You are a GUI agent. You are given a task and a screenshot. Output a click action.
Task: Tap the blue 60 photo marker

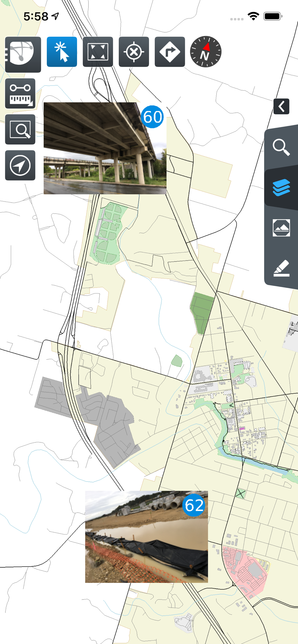153,117
